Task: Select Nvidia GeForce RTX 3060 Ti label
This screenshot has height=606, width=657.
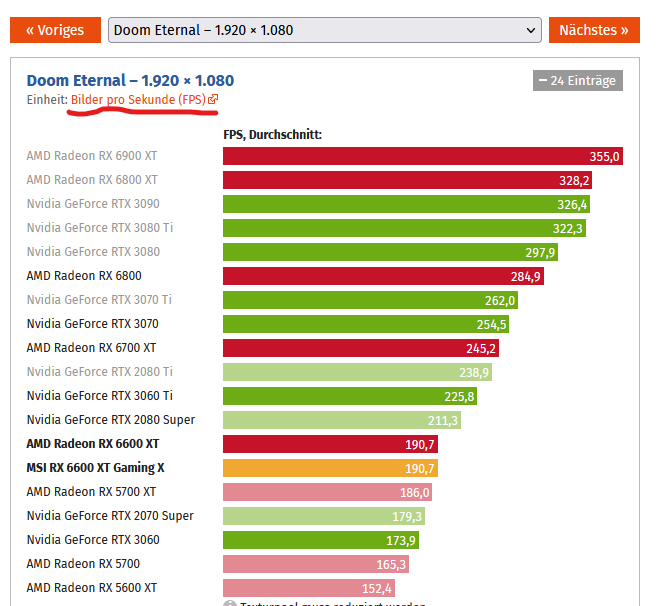Action: pos(100,396)
